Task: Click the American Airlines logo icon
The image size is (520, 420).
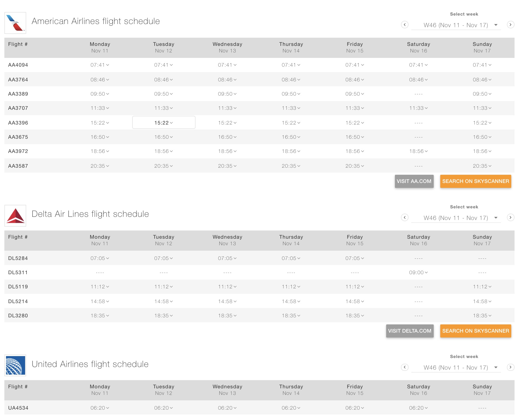Action: pos(15,23)
